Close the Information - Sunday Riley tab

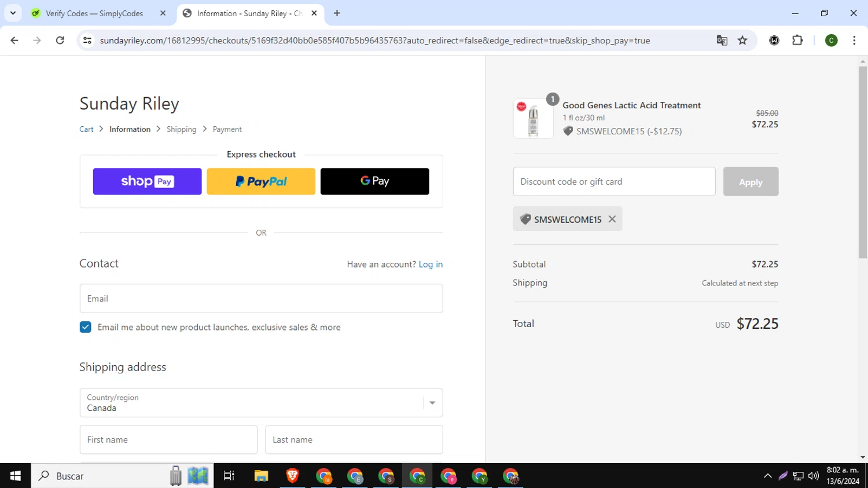point(314,13)
